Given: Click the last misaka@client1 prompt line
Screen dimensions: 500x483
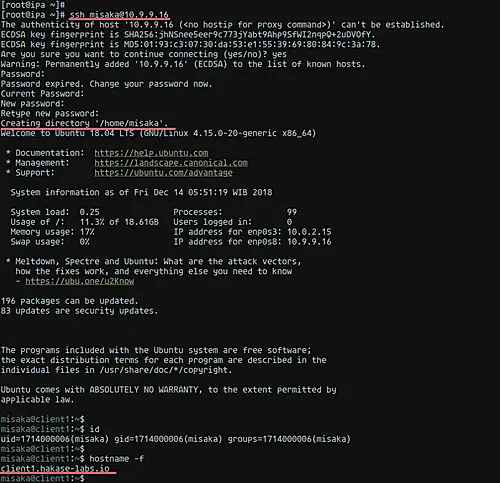Looking at the screenshot, I should coord(42,478).
